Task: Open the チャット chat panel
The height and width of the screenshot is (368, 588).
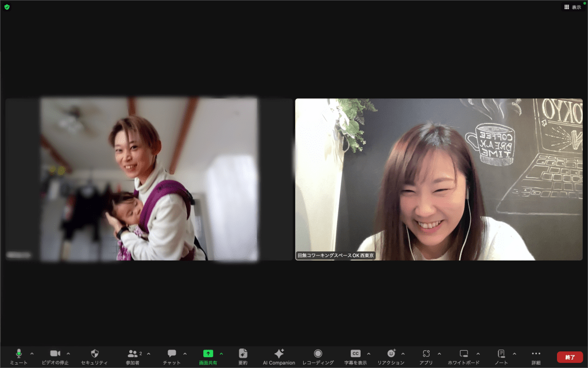Action: coord(172,354)
